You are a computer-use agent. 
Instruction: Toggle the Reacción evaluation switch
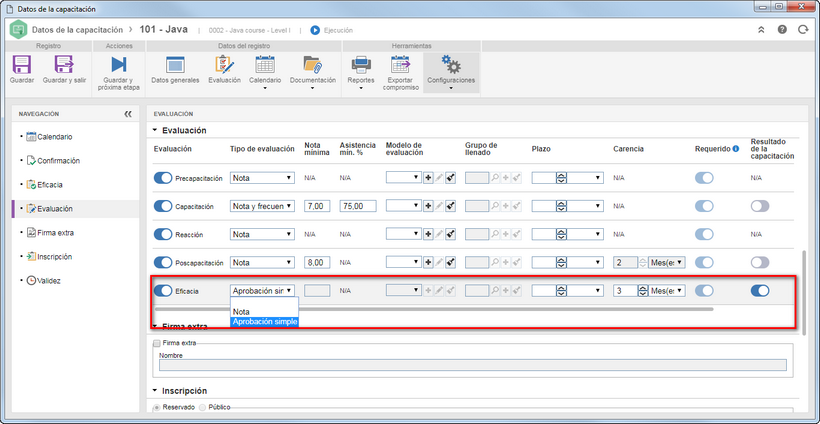[163, 234]
